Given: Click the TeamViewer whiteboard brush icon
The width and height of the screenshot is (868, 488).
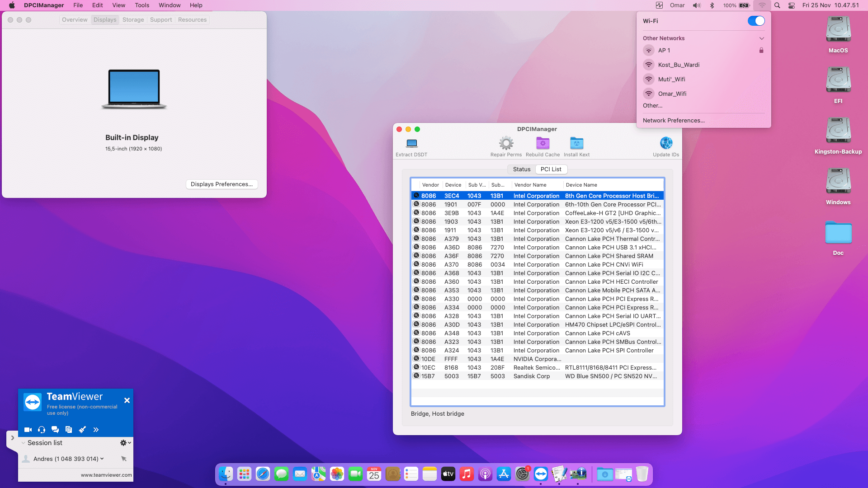Looking at the screenshot, I should click(82, 430).
